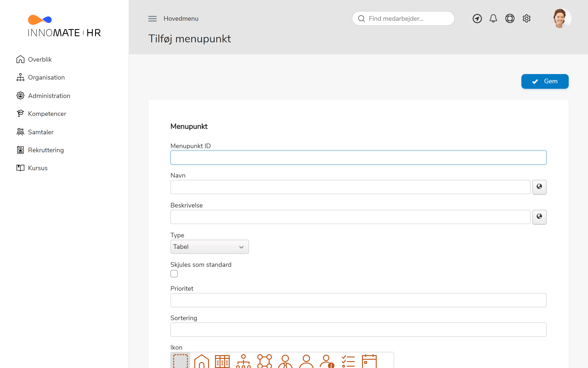This screenshot has height=368, width=588.
Task: Click the globe translation button beside Beskrivelse
Action: [539, 217]
